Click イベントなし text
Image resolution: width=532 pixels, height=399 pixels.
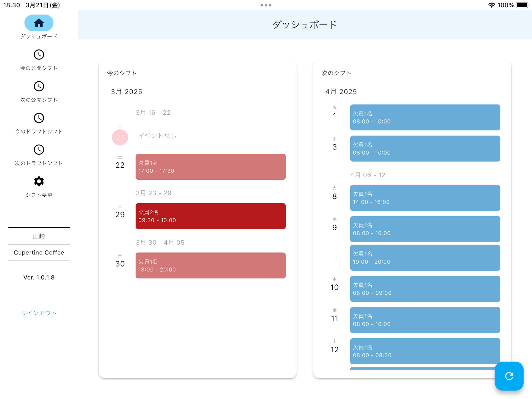tap(157, 136)
